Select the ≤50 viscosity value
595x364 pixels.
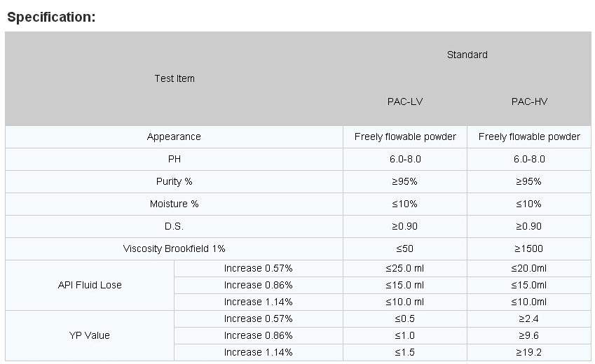tap(405, 248)
